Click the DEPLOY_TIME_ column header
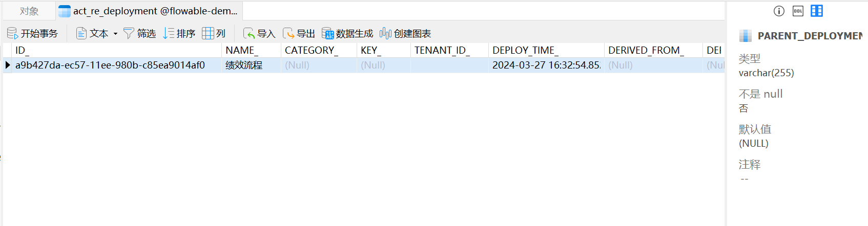This screenshot has width=868, height=226. click(525, 50)
